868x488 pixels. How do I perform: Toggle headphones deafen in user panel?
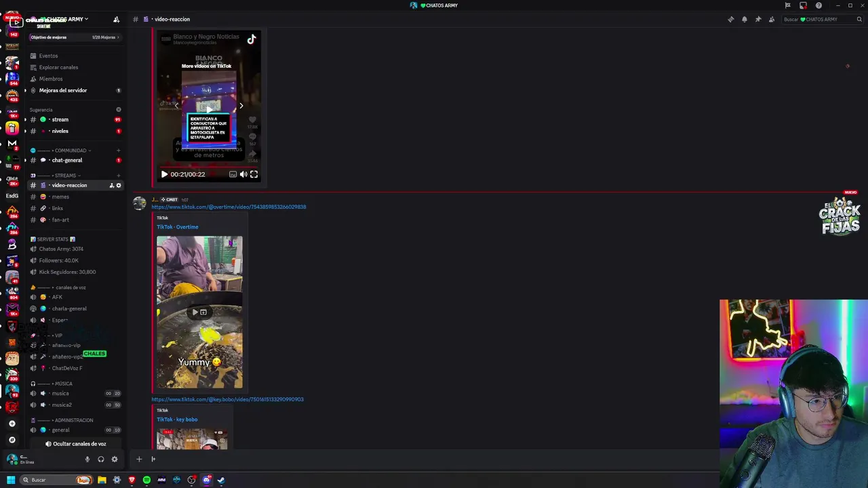click(101, 460)
